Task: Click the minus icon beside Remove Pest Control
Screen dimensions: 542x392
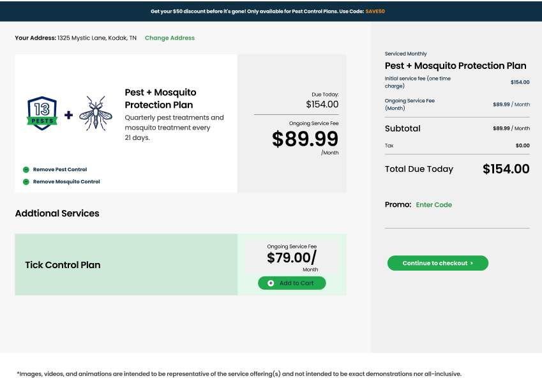Action: point(26,169)
